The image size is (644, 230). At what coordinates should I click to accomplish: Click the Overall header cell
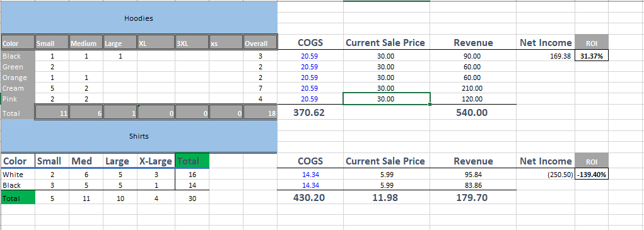click(x=260, y=43)
